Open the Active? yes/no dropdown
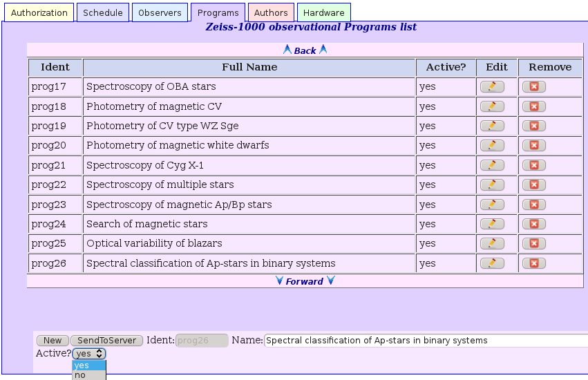The height and width of the screenshot is (380, 588). [89, 353]
